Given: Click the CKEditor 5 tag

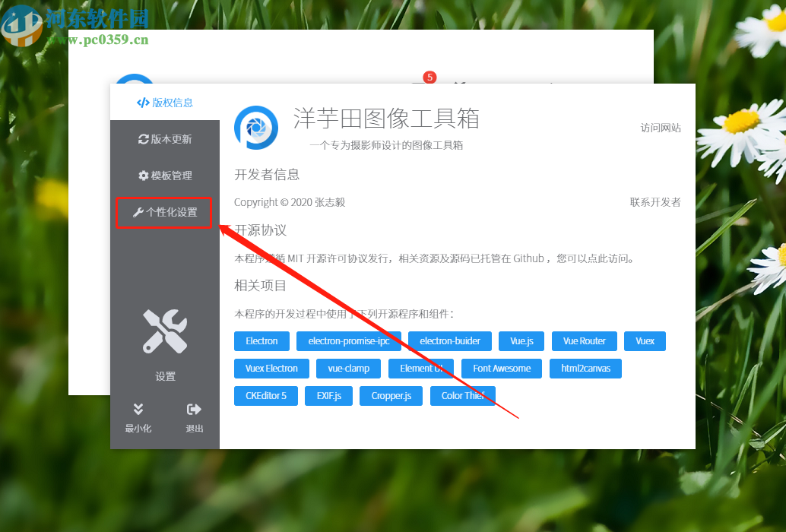Looking at the screenshot, I should [265, 395].
